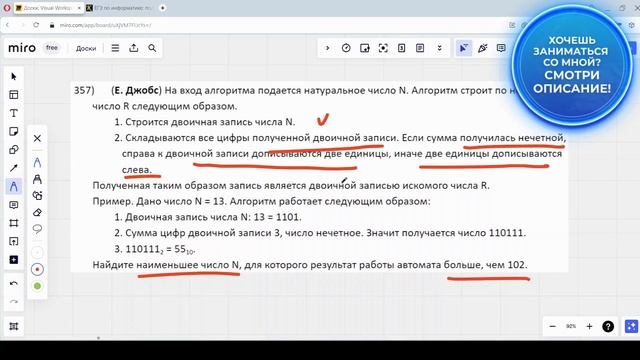Click the Opera browser logo
This screenshot has height=360, width=640.
click(x=7, y=8)
